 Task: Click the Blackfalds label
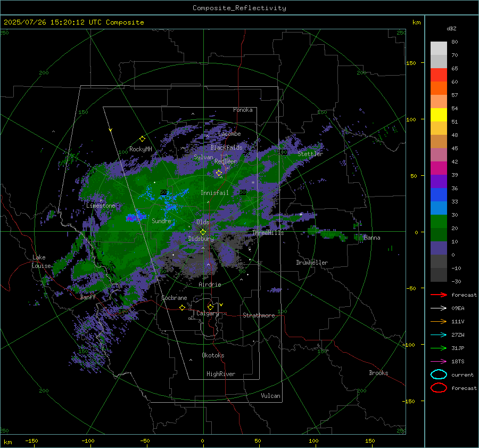point(226,148)
